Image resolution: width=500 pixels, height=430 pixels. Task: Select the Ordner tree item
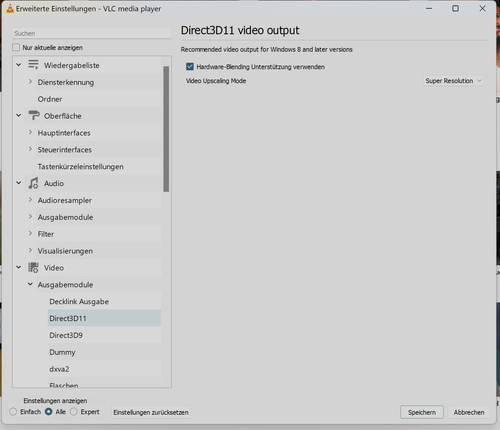click(x=50, y=99)
